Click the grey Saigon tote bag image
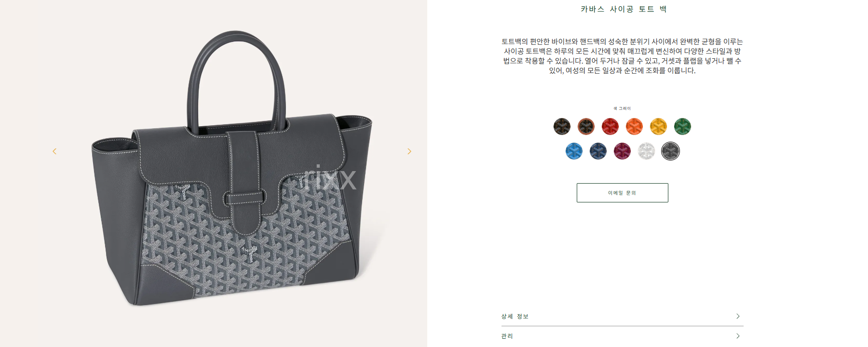This screenshot has height=347, width=868. point(232,169)
